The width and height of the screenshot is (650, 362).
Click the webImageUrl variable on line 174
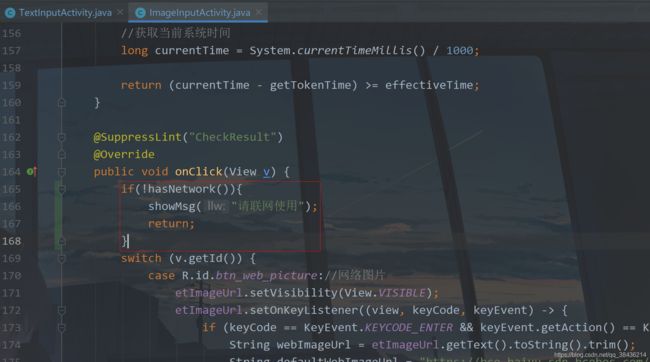coord(313,345)
